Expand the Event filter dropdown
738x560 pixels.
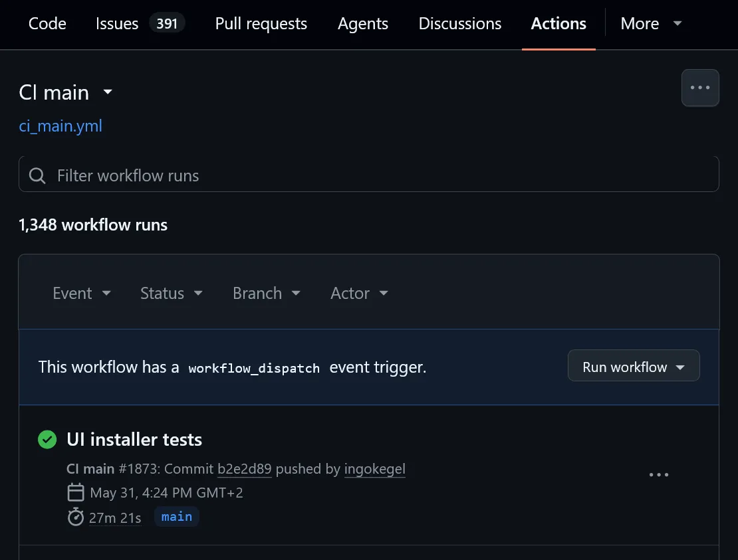81,293
